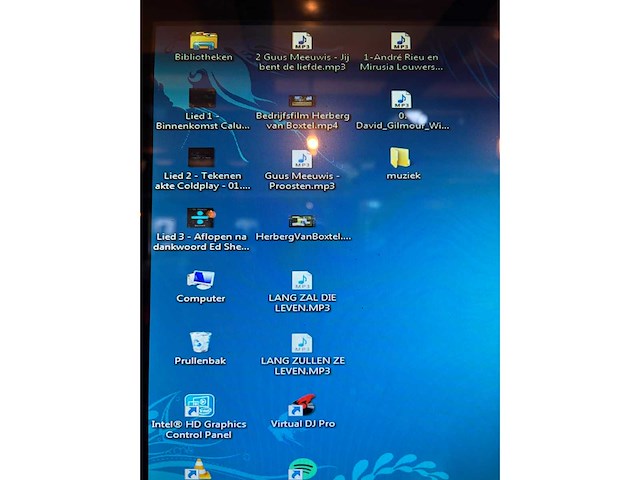
Task: Select the Computer desktop icon
Action: click(200, 280)
